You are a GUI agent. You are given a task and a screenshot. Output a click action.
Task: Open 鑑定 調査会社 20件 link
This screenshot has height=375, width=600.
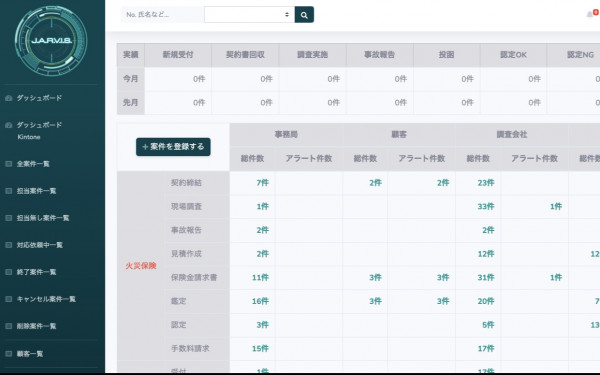pyautogui.click(x=486, y=301)
